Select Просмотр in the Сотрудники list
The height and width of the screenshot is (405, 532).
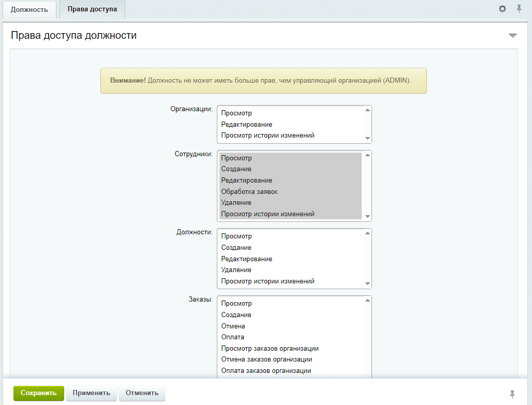click(x=290, y=158)
